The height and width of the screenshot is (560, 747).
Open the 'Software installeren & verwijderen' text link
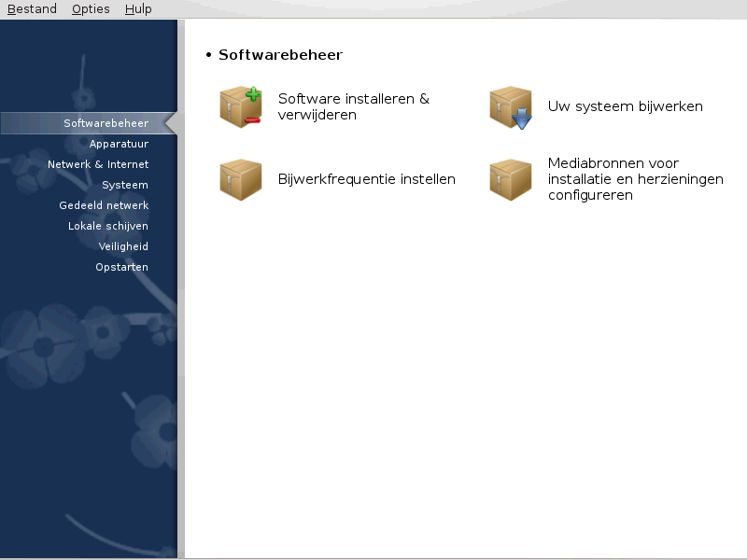(x=353, y=106)
